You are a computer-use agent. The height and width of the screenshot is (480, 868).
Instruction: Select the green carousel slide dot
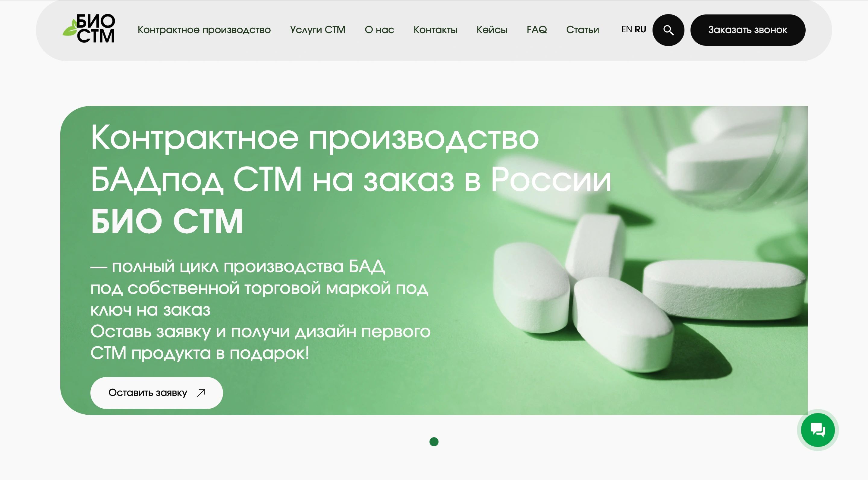(x=434, y=442)
